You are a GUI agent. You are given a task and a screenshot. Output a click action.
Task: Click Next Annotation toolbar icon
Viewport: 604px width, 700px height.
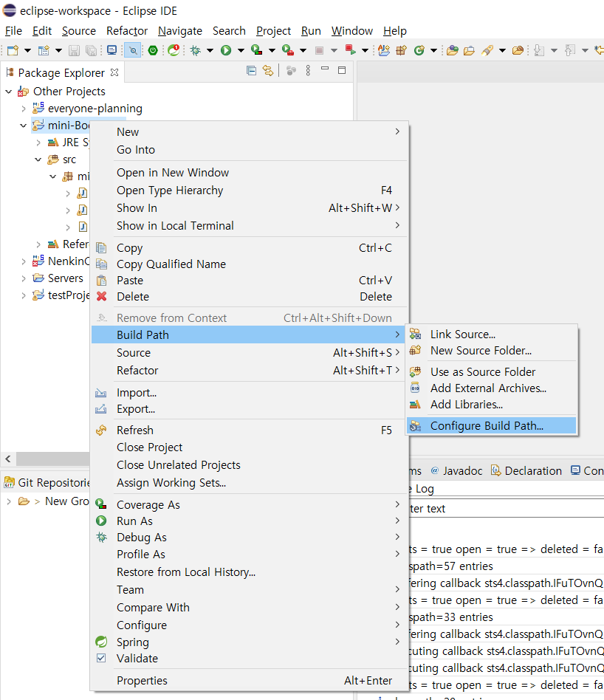coord(539,50)
